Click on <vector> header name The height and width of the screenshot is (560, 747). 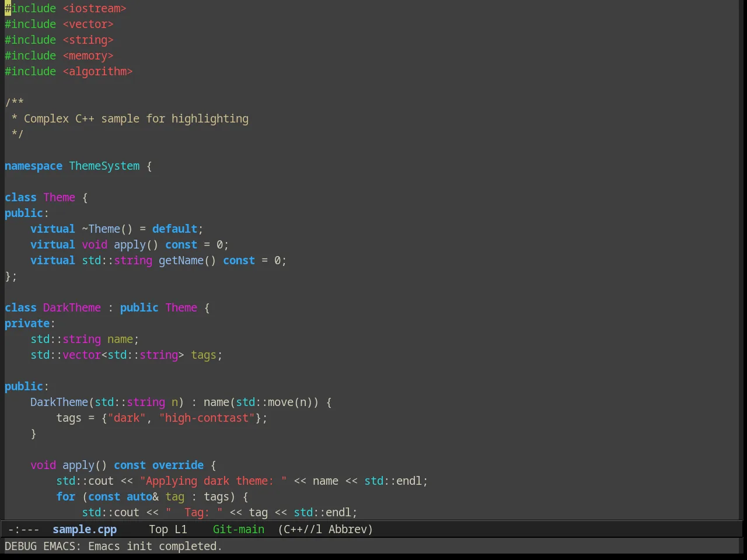click(88, 24)
